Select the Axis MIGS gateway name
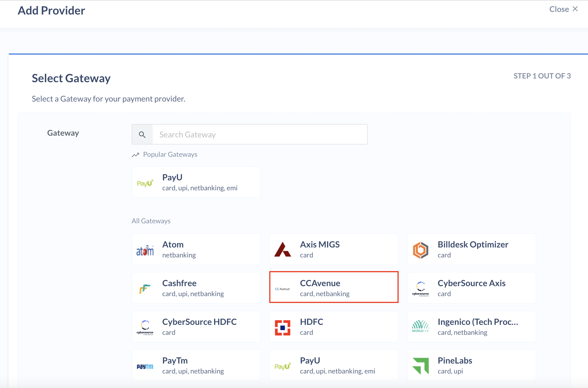 click(320, 244)
